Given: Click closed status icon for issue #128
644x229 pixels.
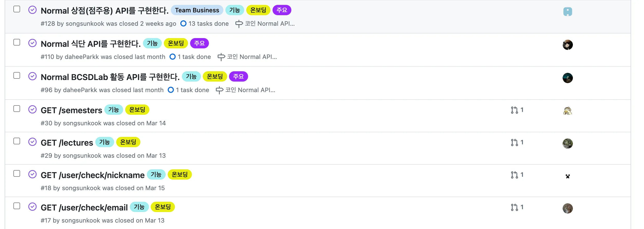Looking at the screenshot, I should click(x=32, y=10).
